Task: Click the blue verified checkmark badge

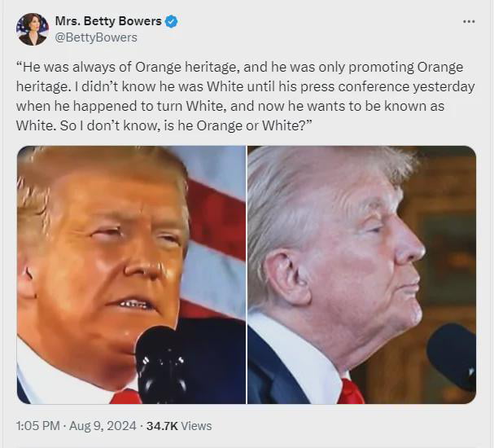Action: (172, 21)
